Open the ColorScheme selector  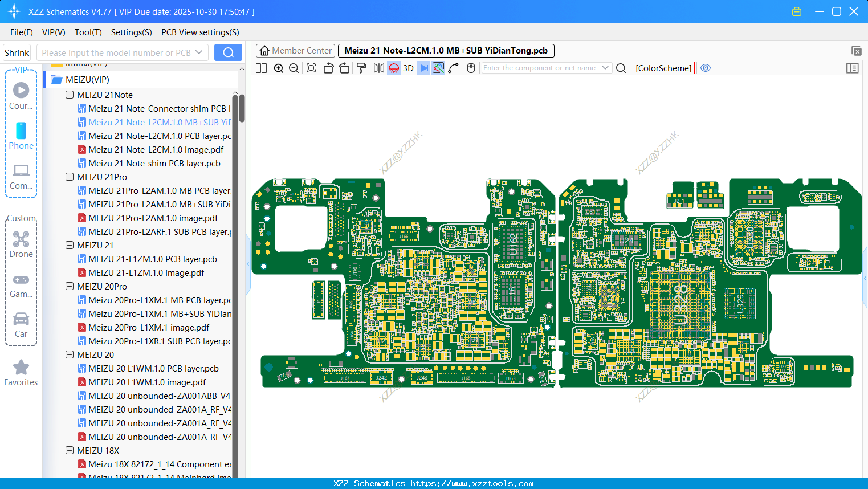tap(663, 68)
